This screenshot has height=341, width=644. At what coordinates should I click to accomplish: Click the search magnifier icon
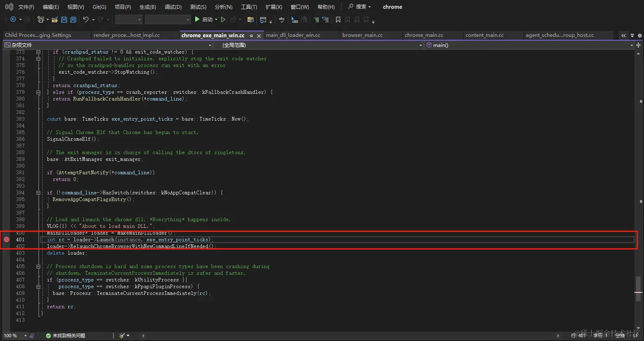351,6
